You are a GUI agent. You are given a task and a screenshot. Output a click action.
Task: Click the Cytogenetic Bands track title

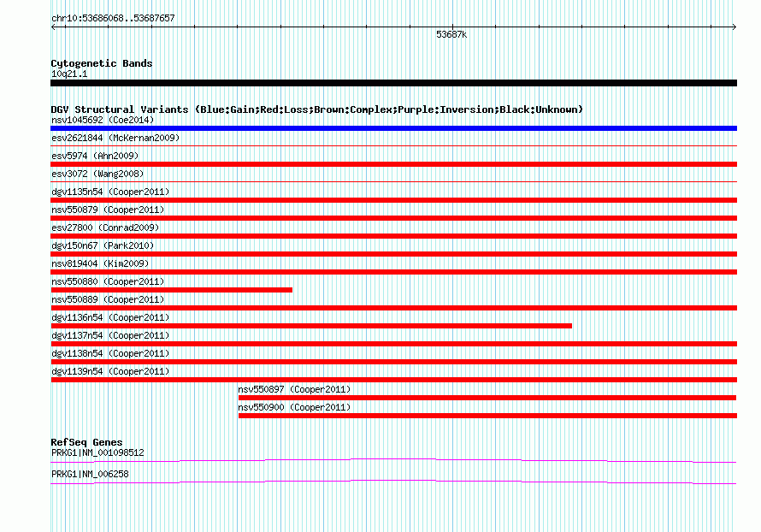click(x=102, y=63)
